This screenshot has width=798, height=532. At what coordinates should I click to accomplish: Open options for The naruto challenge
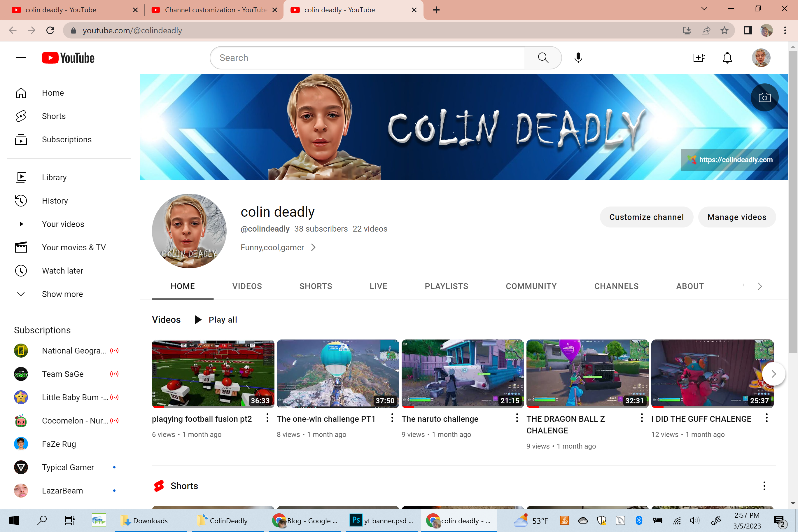[x=517, y=418]
